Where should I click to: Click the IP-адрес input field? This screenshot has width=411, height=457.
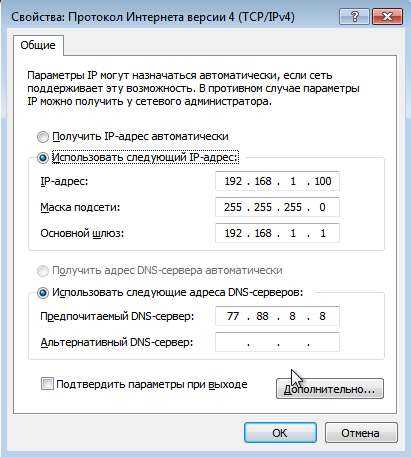(277, 181)
